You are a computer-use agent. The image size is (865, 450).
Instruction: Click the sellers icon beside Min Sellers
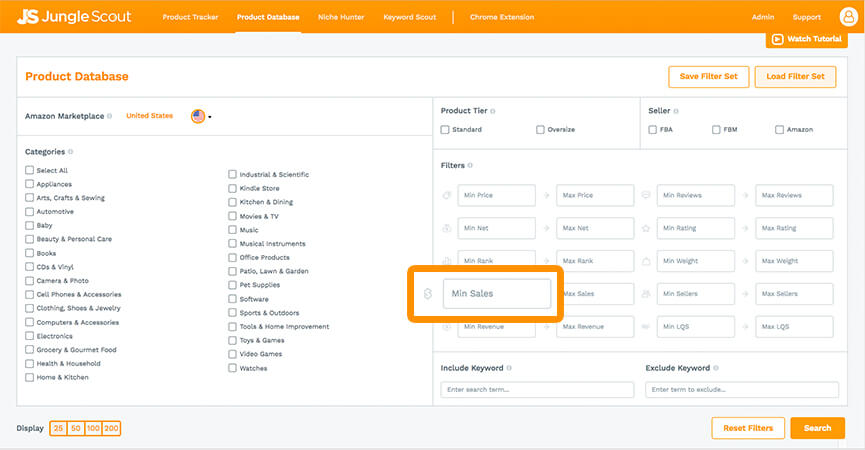pyautogui.click(x=646, y=294)
